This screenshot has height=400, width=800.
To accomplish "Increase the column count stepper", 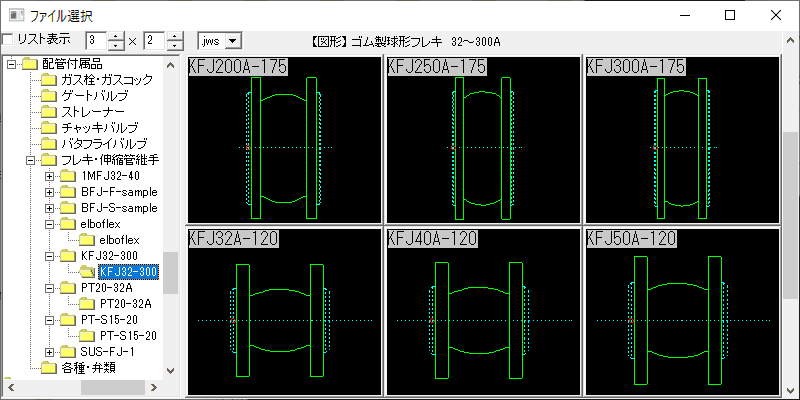I will pyautogui.click(x=118, y=35).
